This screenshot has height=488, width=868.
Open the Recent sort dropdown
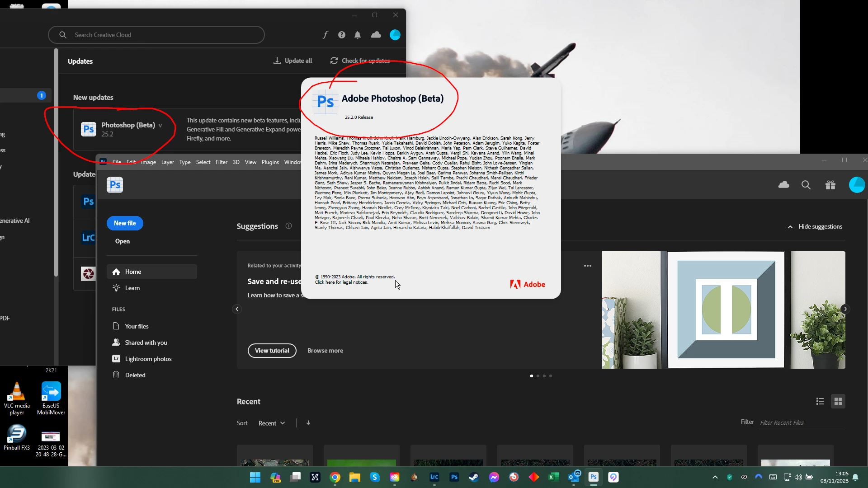272,423
